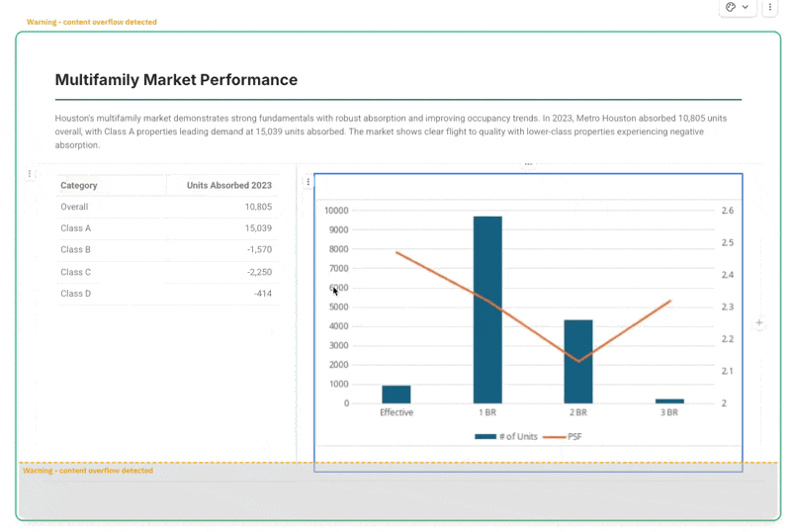Click the chart block's drag handle
The width and height of the screenshot is (791, 532).
pos(308,182)
